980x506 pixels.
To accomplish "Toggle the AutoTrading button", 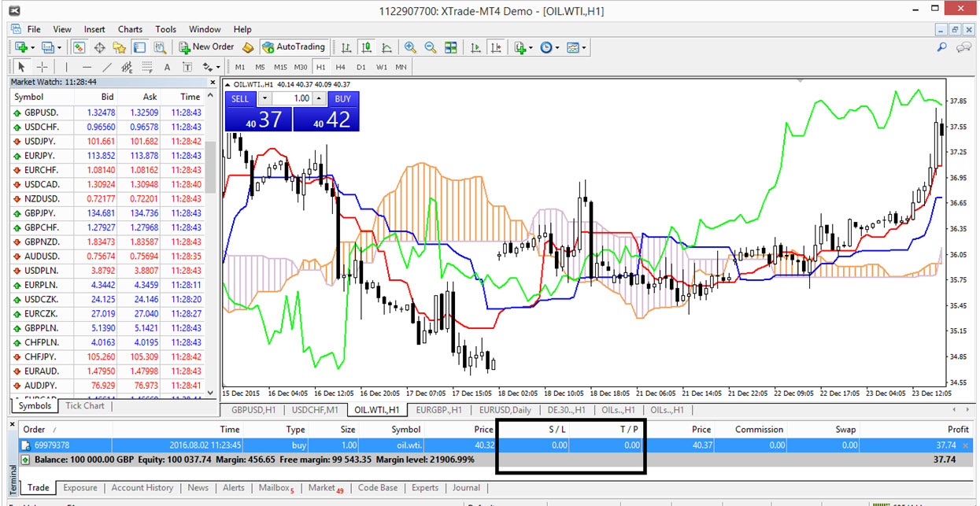I will click(x=294, y=47).
